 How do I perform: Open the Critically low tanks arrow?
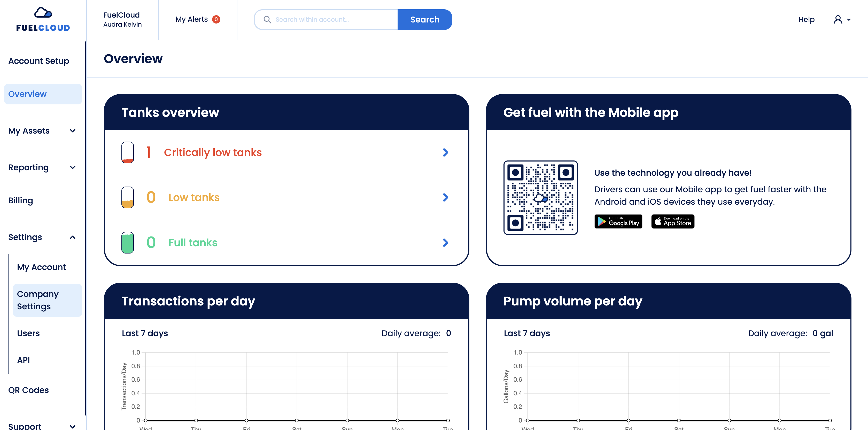[x=445, y=152]
